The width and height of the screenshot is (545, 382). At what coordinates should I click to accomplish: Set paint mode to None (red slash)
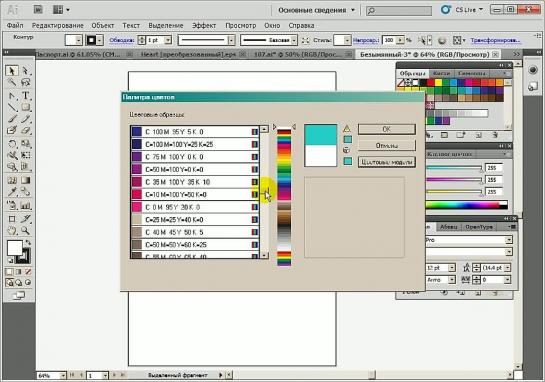tap(28, 272)
